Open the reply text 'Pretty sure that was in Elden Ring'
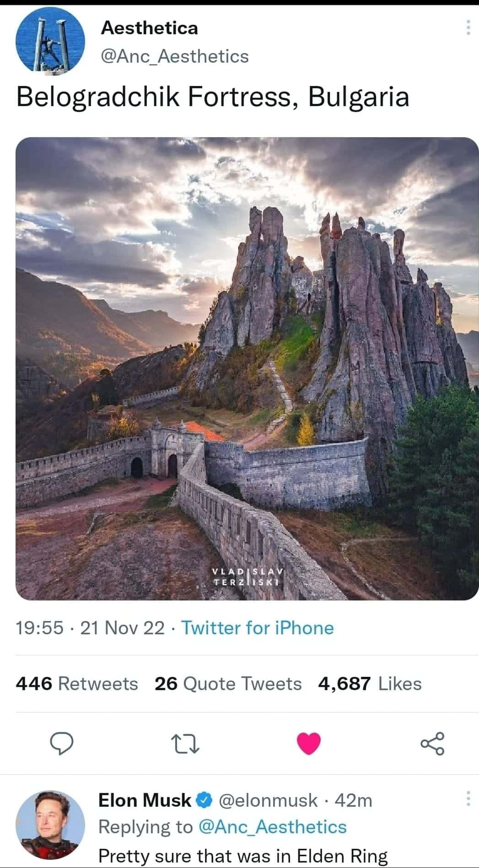 [243, 855]
